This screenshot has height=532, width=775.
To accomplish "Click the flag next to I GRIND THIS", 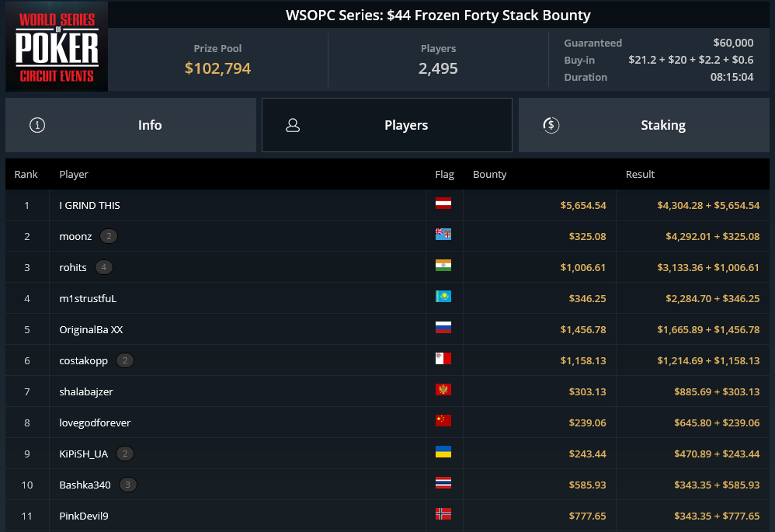I will pos(443,204).
